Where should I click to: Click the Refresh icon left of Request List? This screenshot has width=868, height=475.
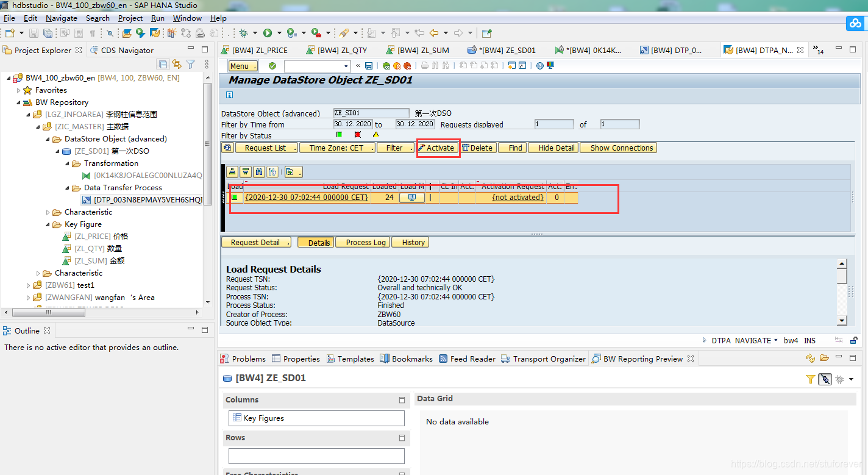[228, 148]
